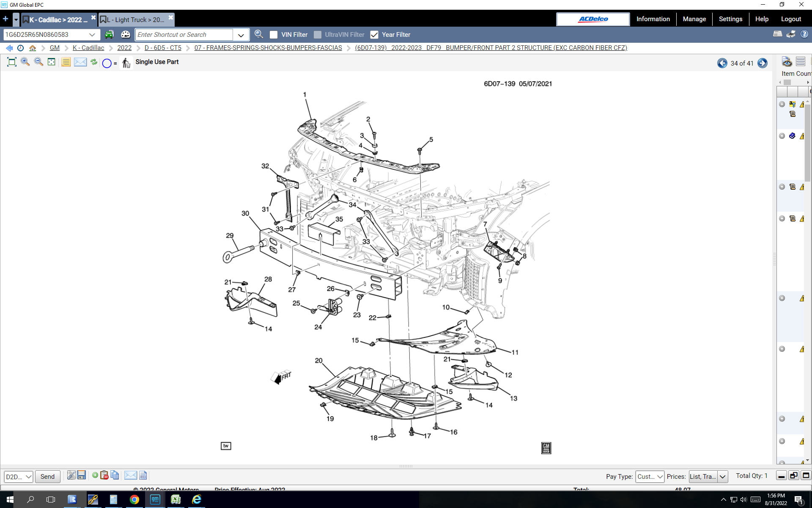
Task: Toggle the UltraVIN Filter checkbox
Action: coord(318,35)
